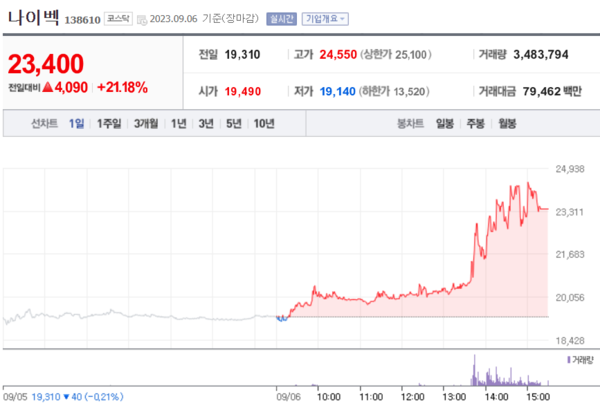Switch to 일봉 candlestick chart

pyautogui.click(x=445, y=124)
